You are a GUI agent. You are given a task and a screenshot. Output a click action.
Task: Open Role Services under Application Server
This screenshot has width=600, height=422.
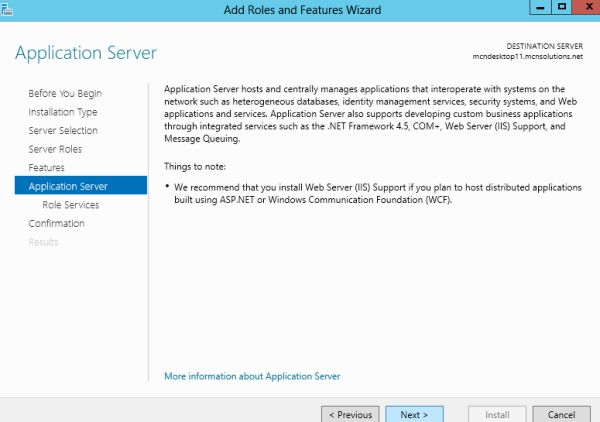click(x=70, y=204)
